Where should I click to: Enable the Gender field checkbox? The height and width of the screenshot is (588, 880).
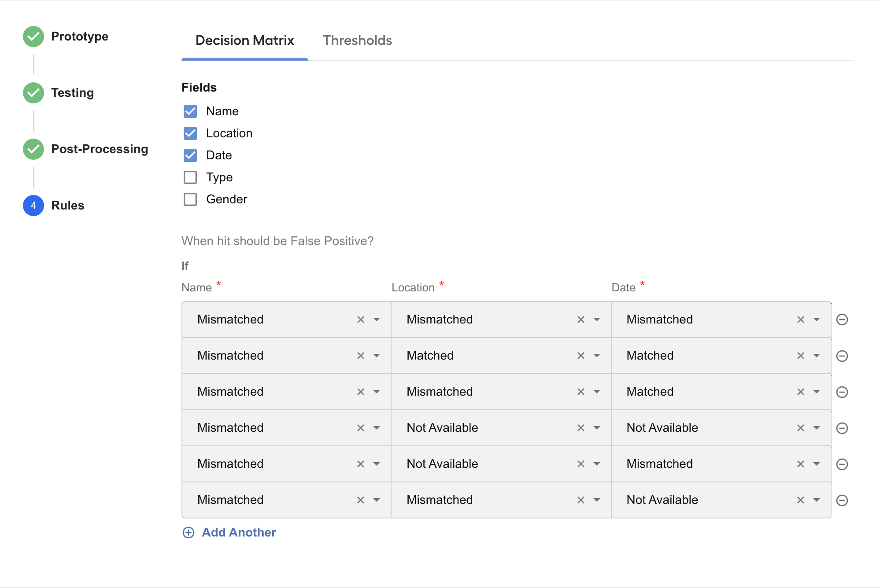(x=190, y=199)
